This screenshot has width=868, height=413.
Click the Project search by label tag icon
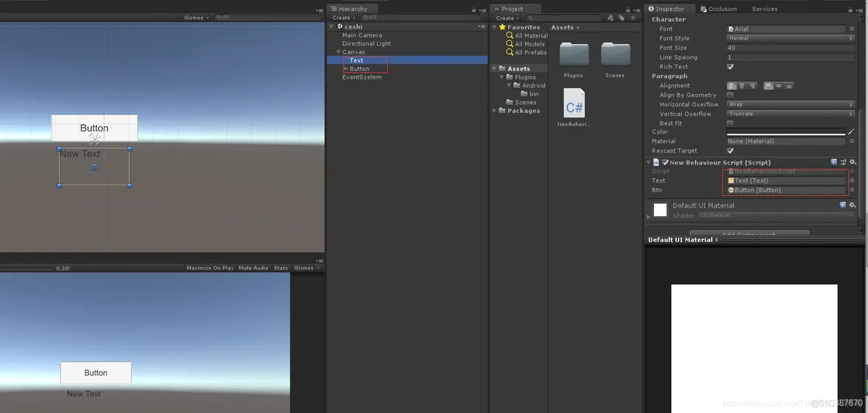[621, 18]
